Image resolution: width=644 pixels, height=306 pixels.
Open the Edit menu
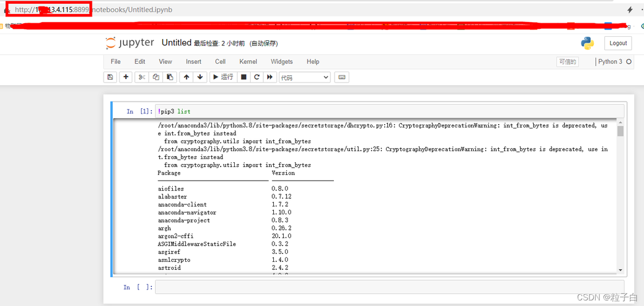pyautogui.click(x=140, y=62)
